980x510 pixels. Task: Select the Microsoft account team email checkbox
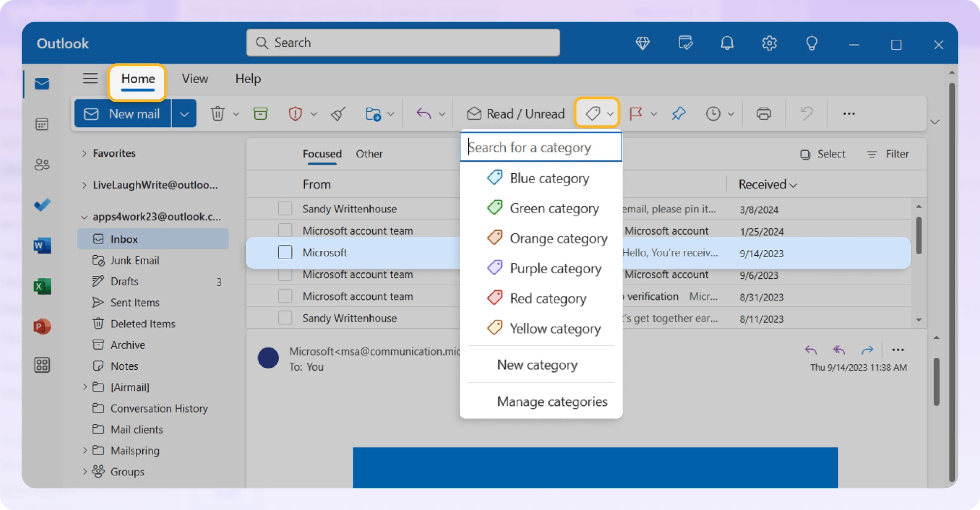pyautogui.click(x=285, y=230)
